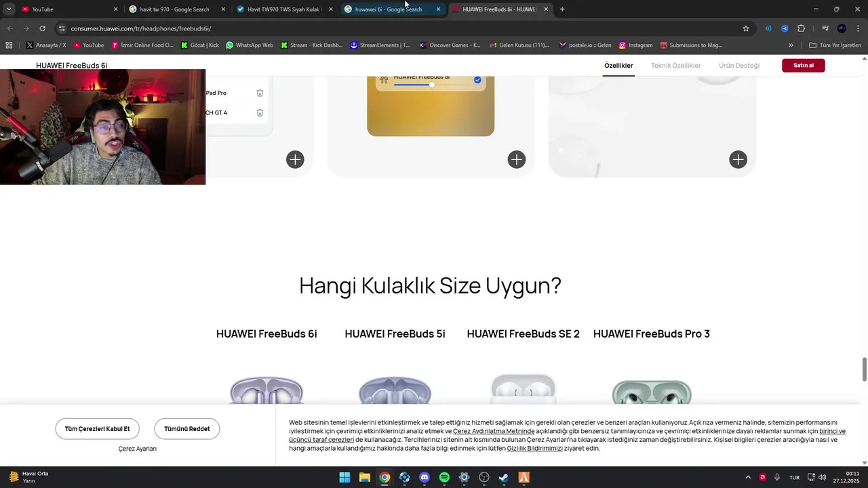The height and width of the screenshot is (488, 868).
Task: Expand the first feature card plus icon
Action: point(295,159)
